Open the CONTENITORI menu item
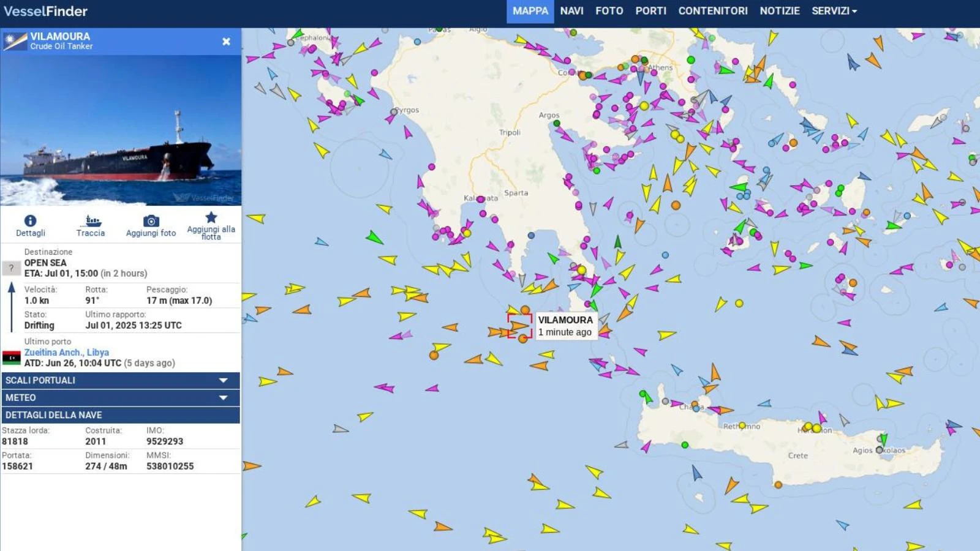 click(713, 11)
